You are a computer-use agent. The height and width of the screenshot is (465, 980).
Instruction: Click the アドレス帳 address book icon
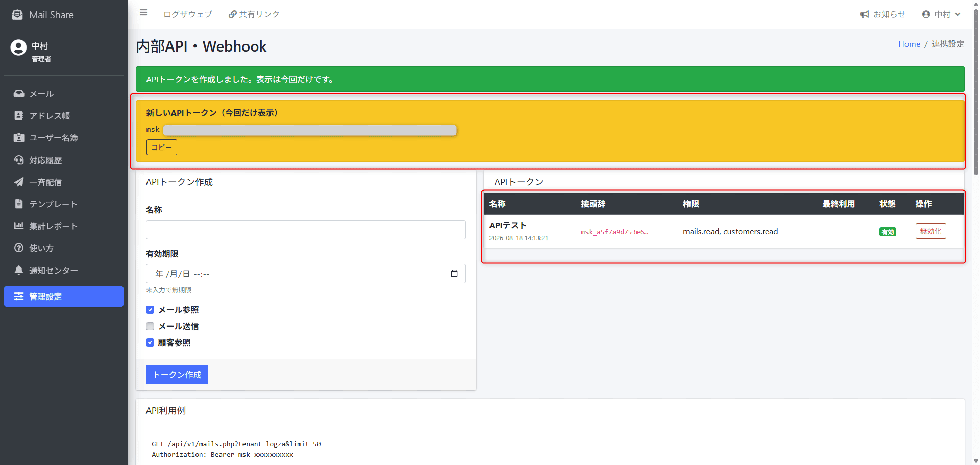point(19,116)
